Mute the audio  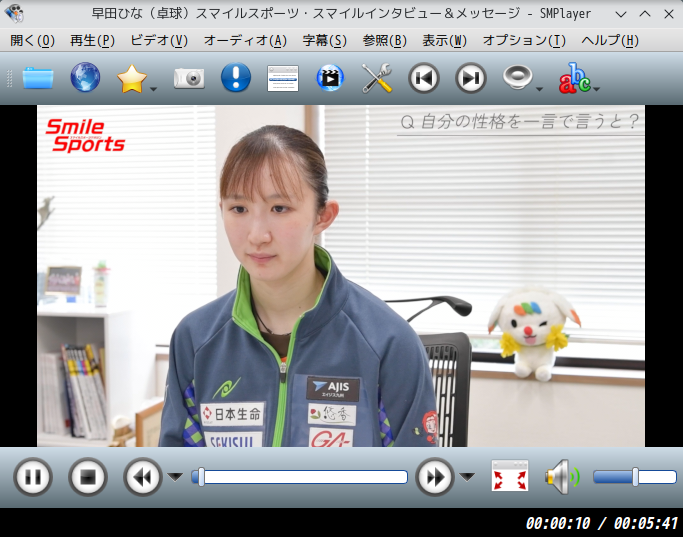point(562,477)
